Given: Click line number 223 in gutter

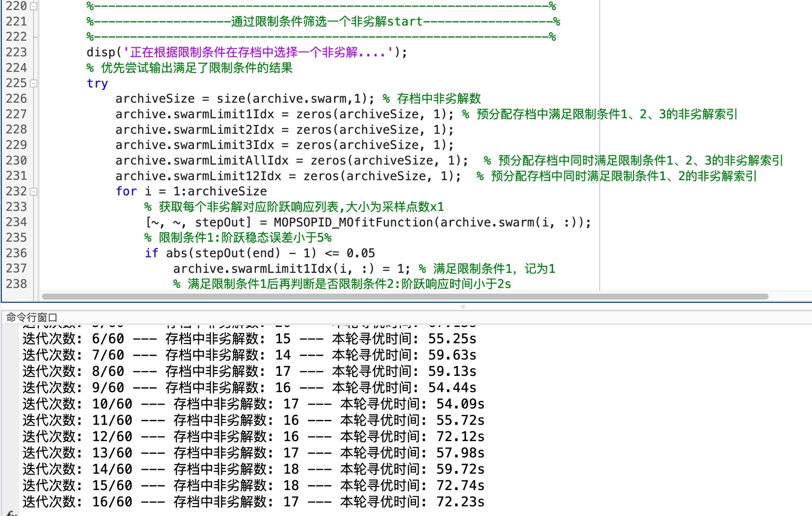Looking at the screenshot, I should click(x=16, y=52).
